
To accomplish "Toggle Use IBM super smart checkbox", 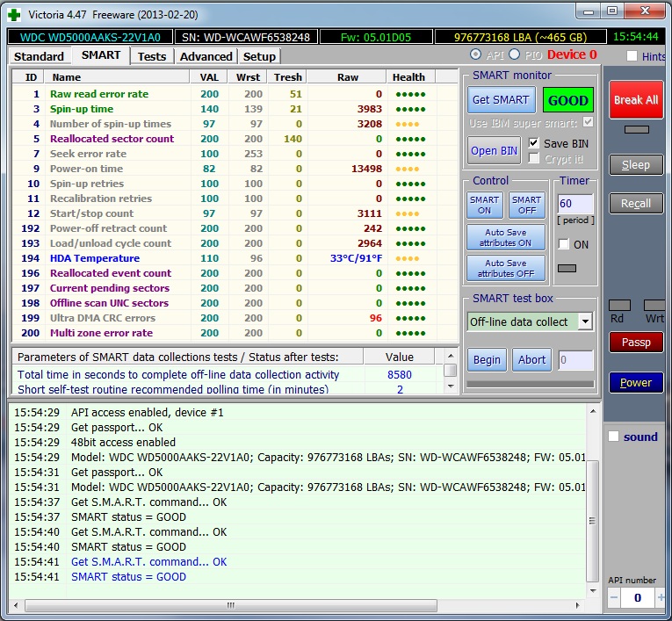I will pyautogui.click(x=588, y=122).
